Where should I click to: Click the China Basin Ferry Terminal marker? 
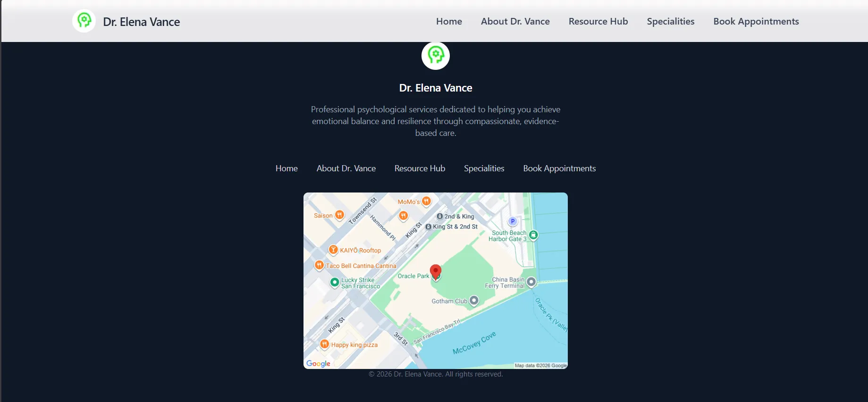click(531, 282)
